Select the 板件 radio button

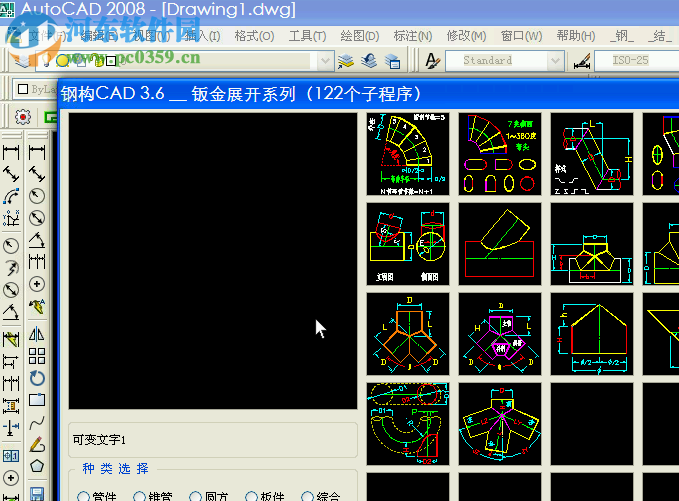(251, 496)
